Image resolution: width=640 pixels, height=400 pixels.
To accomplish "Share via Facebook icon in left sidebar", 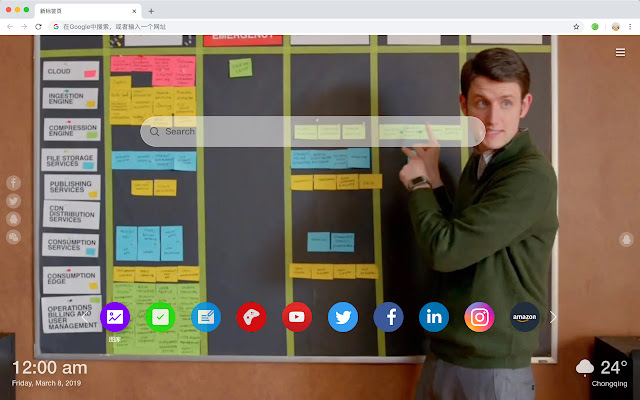I will pos(13,183).
